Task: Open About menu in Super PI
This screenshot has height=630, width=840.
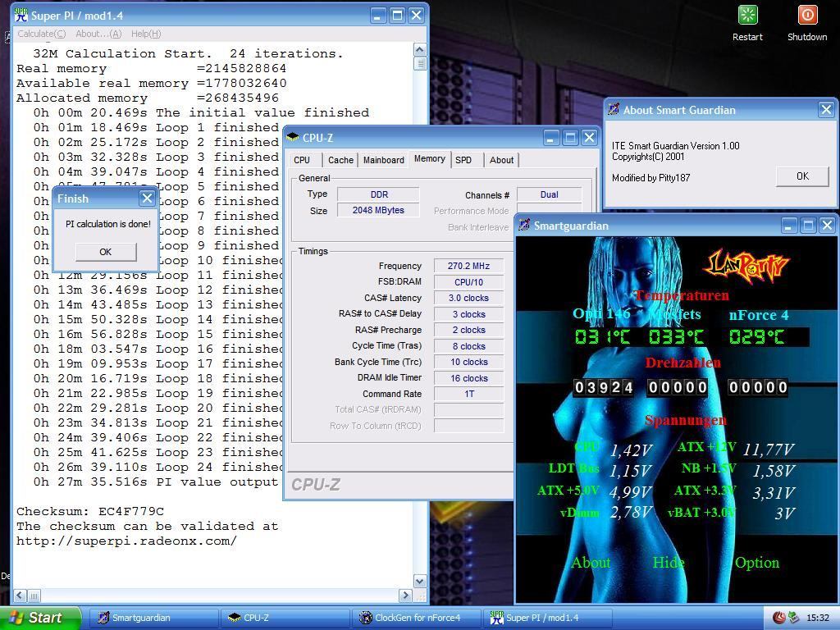Action: click(98, 34)
